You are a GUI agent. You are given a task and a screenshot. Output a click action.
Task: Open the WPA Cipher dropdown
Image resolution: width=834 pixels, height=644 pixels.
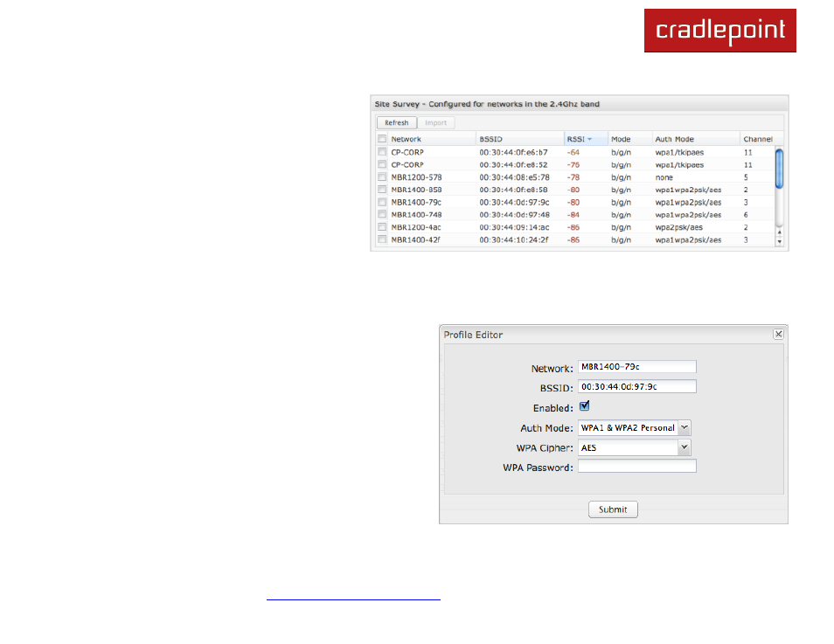[685, 447]
